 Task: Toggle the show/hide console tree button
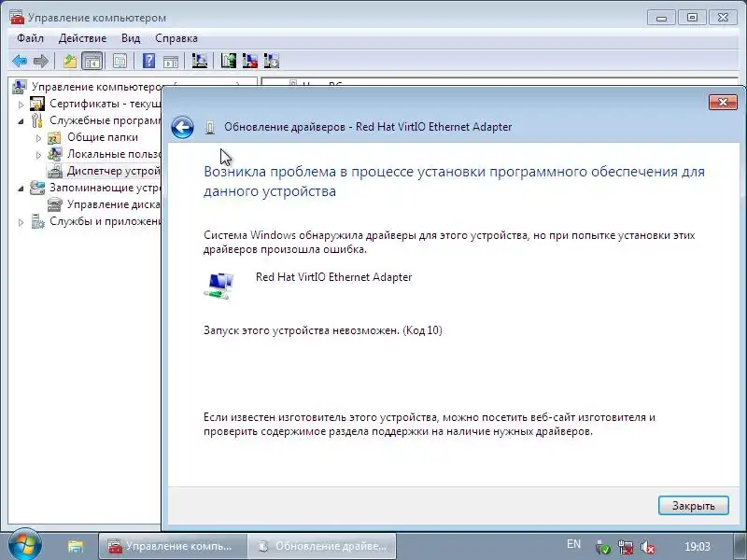tap(92, 61)
